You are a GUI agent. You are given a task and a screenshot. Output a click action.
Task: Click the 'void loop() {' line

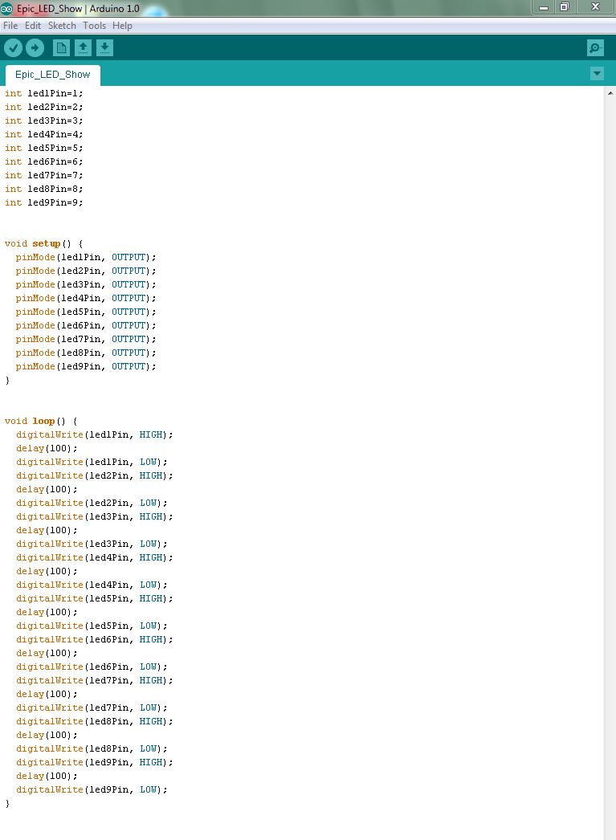[x=41, y=421]
